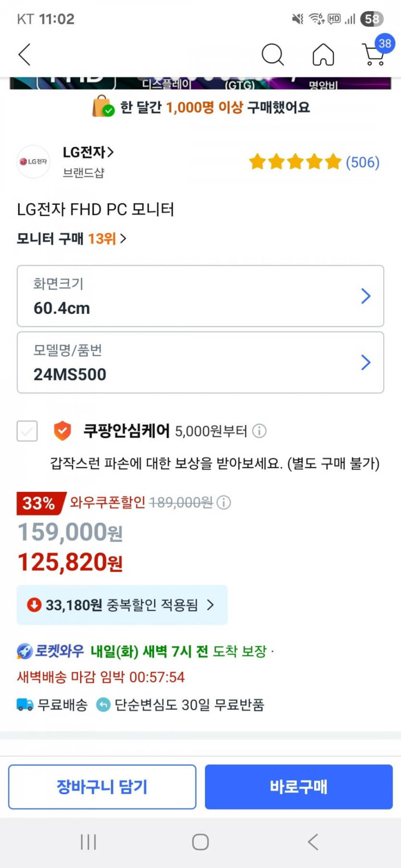Screen dimensions: 401x868
Task: Go to home via house icon
Action: [x=323, y=54]
